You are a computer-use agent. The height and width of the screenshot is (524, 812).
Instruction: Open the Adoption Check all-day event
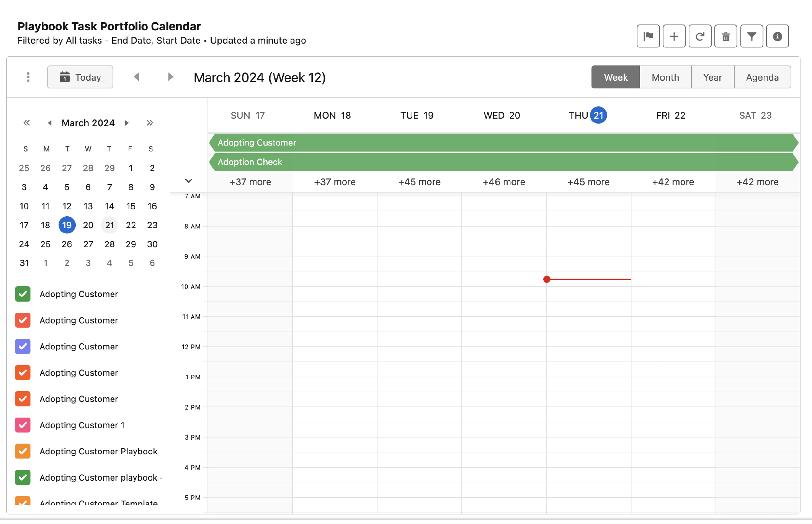(250, 162)
